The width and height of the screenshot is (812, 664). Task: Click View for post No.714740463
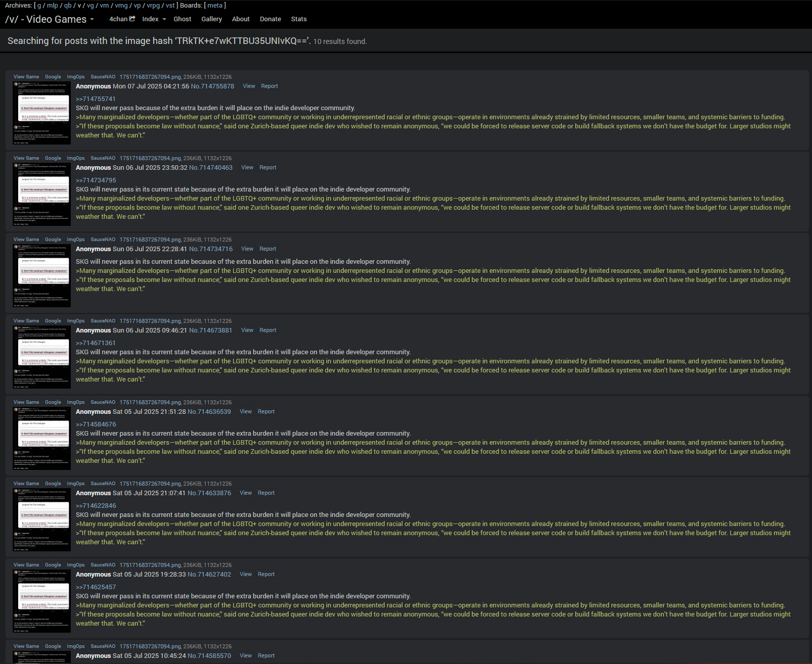coord(247,168)
